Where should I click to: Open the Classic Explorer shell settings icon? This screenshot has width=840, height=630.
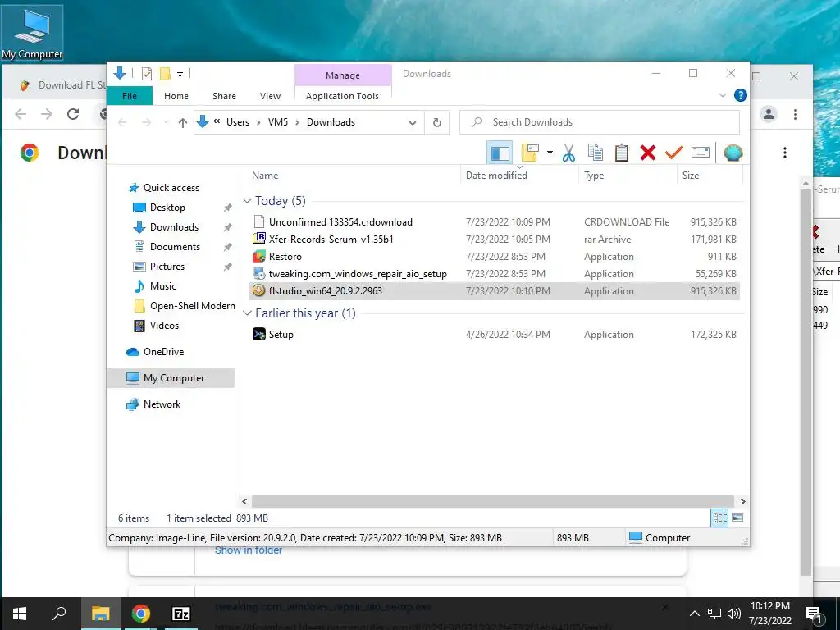click(733, 153)
